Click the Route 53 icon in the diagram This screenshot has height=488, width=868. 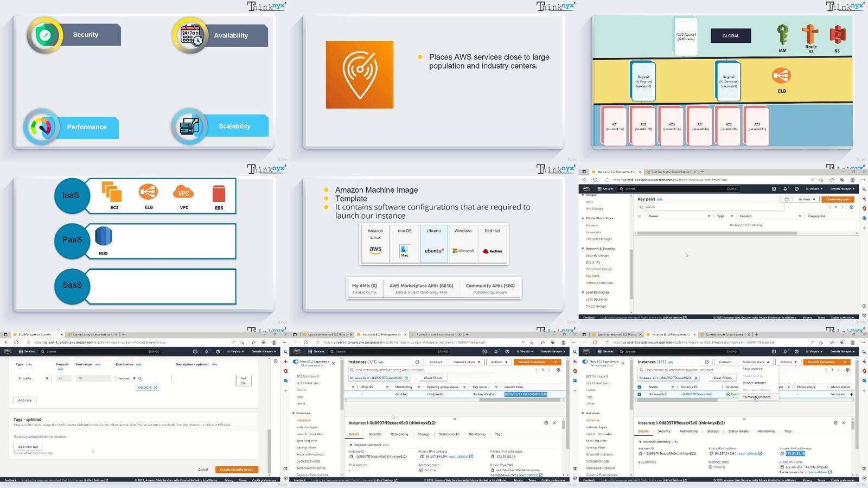click(810, 34)
